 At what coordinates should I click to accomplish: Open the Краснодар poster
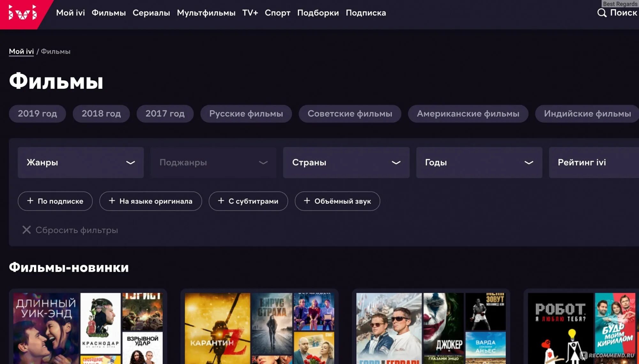click(x=100, y=323)
